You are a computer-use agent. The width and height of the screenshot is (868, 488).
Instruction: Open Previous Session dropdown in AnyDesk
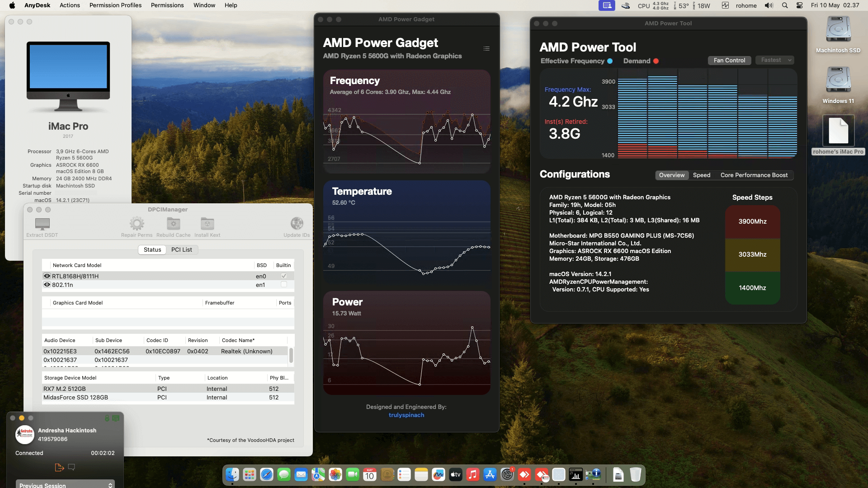(65, 484)
